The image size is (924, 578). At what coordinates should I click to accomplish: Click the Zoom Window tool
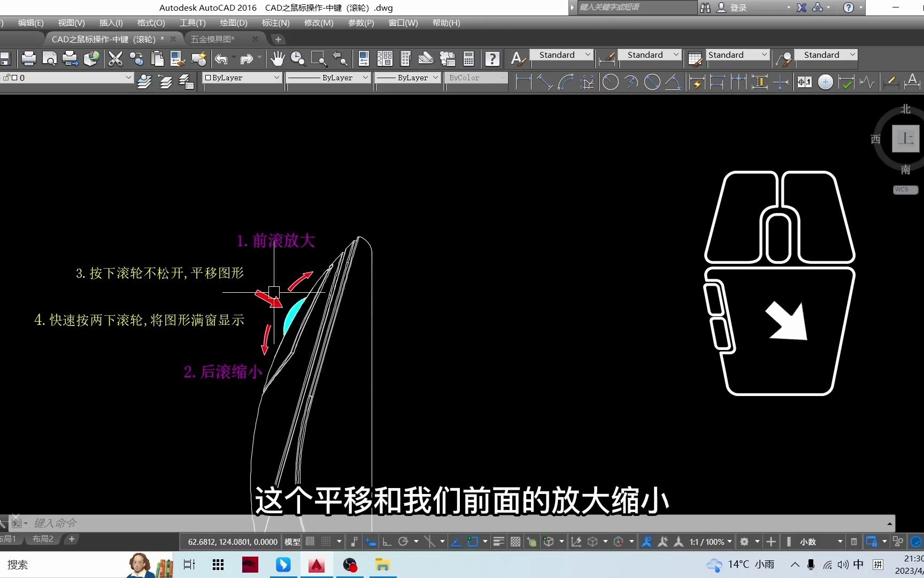tap(319, 59)
